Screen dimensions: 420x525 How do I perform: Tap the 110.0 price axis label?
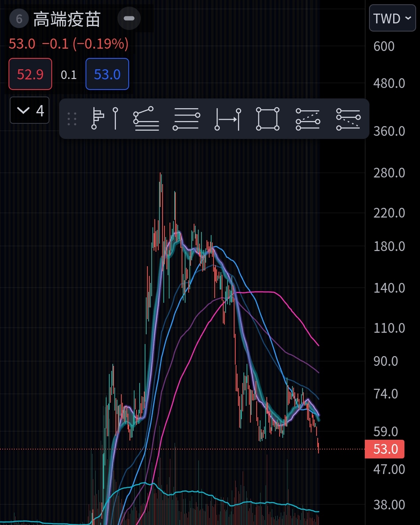coord(389,328)
